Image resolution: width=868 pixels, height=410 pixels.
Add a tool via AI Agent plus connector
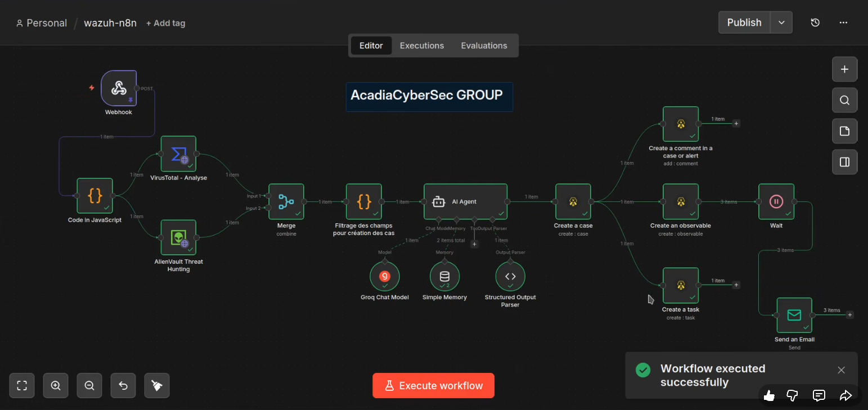474,244
